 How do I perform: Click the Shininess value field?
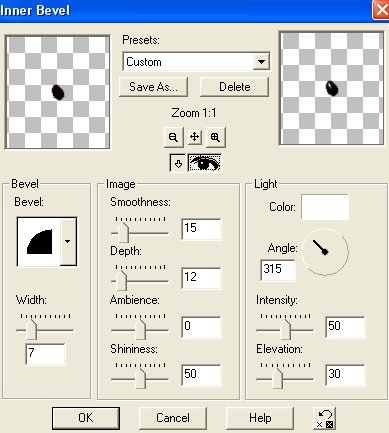coord(201,375)
